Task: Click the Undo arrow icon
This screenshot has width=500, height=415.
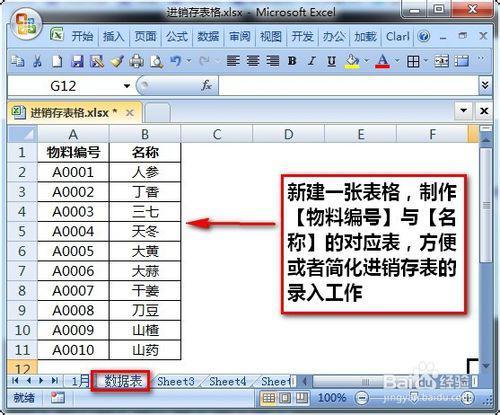Action: tap(176, 61)
